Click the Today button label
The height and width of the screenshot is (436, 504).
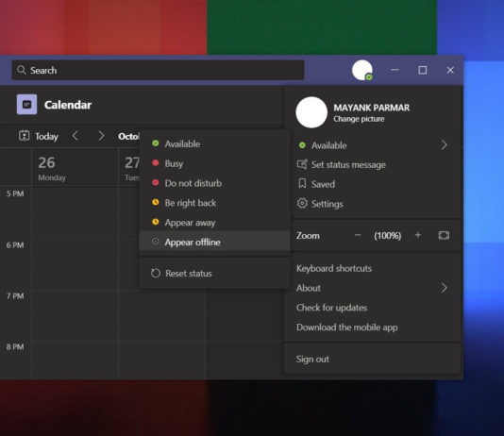pos(46,136)
